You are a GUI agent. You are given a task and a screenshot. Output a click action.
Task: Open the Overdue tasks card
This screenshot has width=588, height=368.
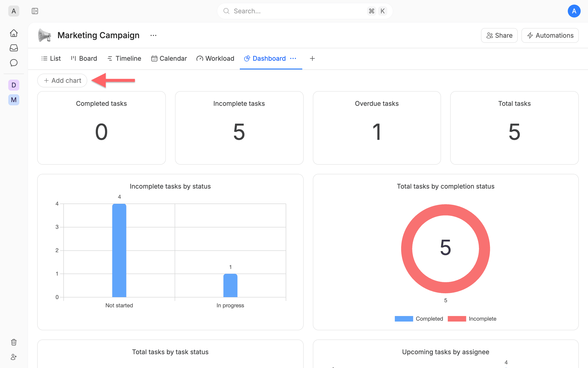pos(377,128)
